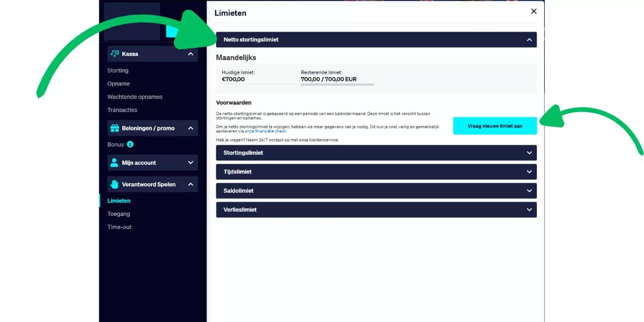Click Vraag nieuwe limiet aan button
Image resolution: width=644 pixels, height=322 pixels.
(495, 126)
